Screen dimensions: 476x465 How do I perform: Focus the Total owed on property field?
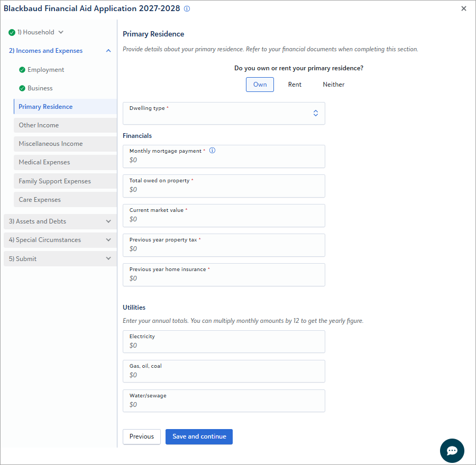point(224,186)
